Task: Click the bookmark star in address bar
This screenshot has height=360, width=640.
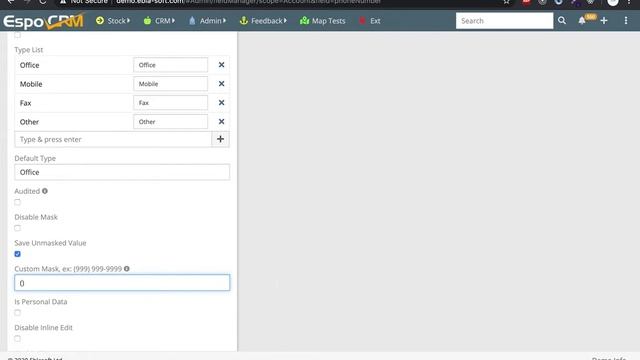Action: (x=507, y=2)
